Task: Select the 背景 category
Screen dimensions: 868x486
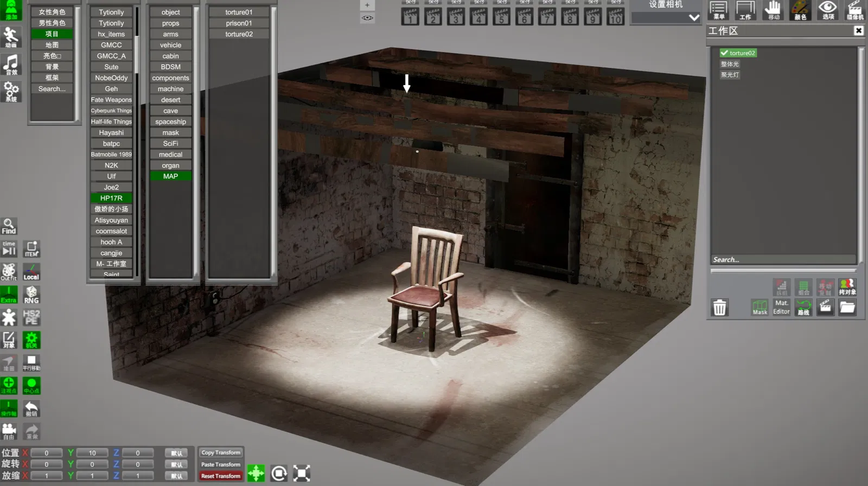Action: (x=52, y=67)
